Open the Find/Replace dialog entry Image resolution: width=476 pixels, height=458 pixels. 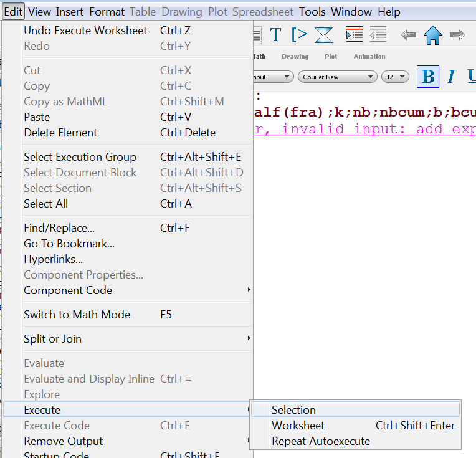click(x=59, y=228)
